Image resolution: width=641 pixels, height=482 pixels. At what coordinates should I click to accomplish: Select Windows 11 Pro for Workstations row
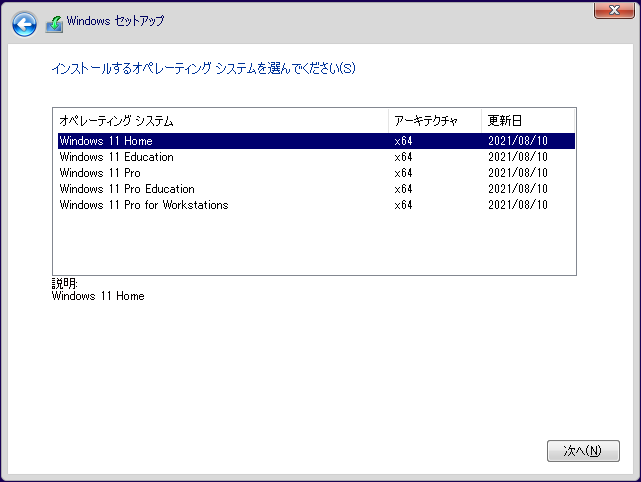316,204
